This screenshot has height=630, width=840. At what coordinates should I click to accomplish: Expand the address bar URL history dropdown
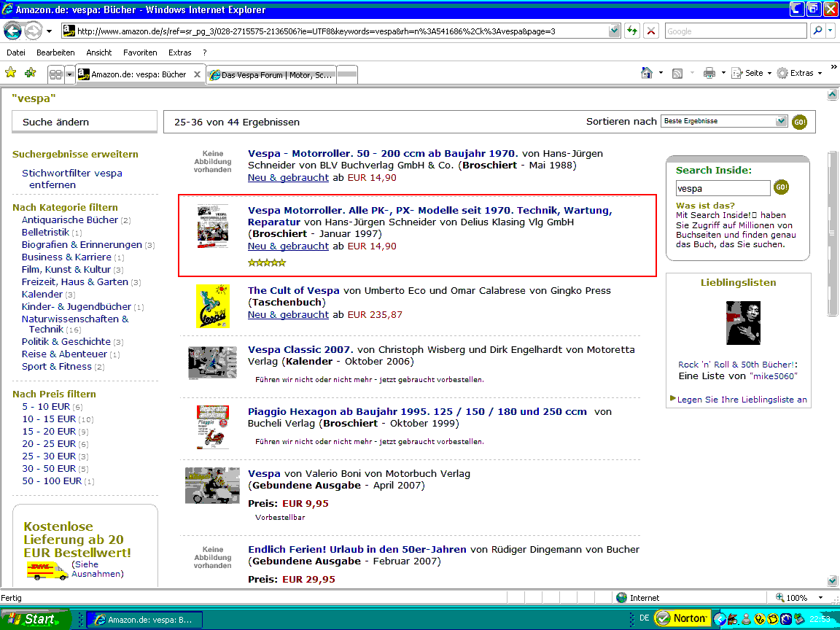pos(614,31)
